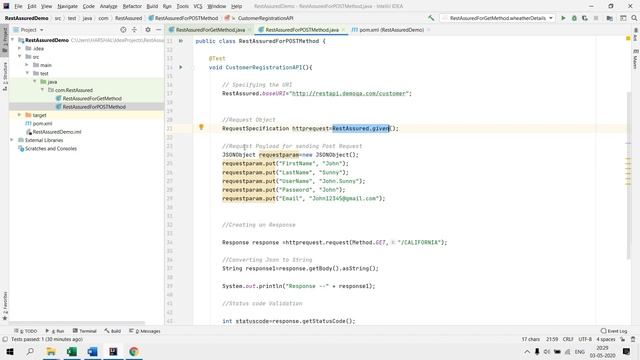The height and width of the screenshot is (360, 640).
Task: Expand the .idea folder
Action: [20, 48]
